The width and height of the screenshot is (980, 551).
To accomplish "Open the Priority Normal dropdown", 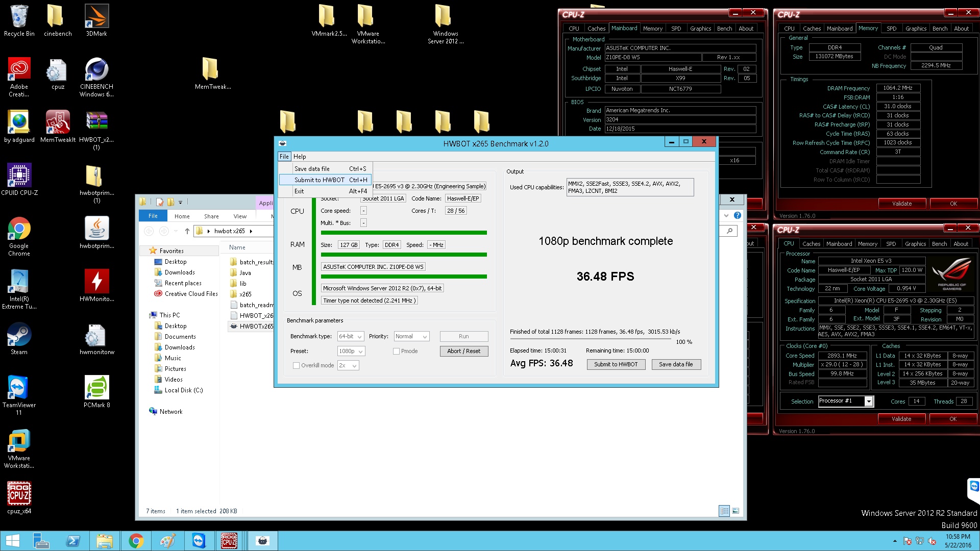I will click(x=411, y=337).
